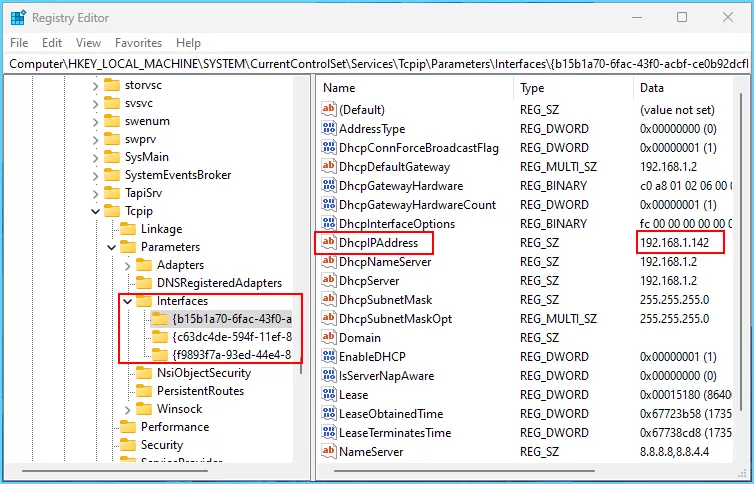This screenshot has height=484, width=754.
Task: Click the 0x00015180 Lease data value
Action: point(685,395)
